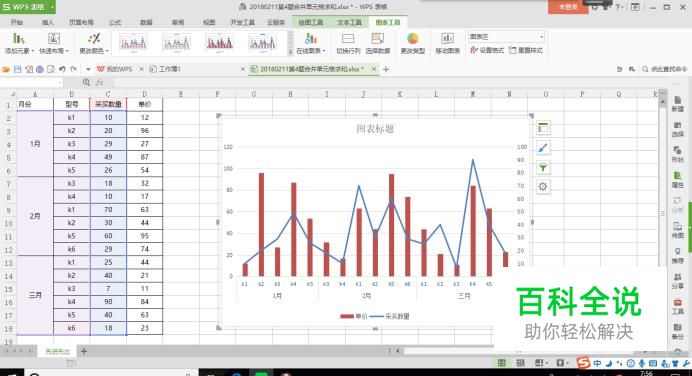
Task: Click Reset Style (重置样式) button
Action: coord(526,50)
